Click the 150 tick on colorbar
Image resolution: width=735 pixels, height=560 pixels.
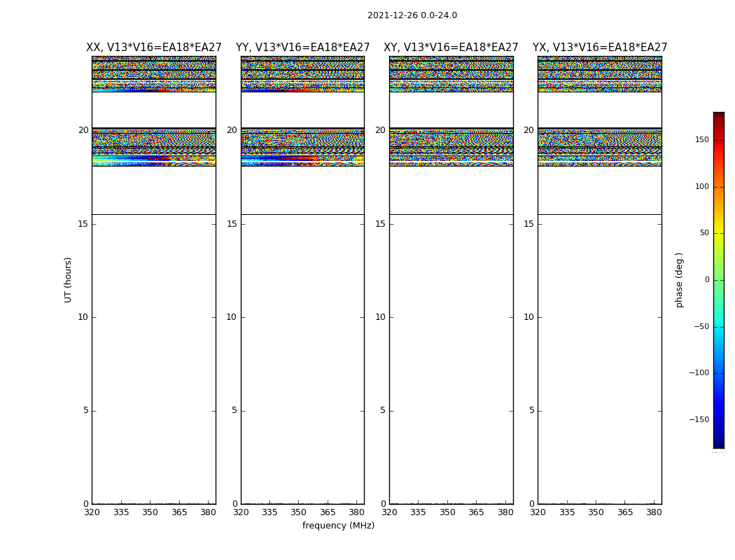[702, 139]
